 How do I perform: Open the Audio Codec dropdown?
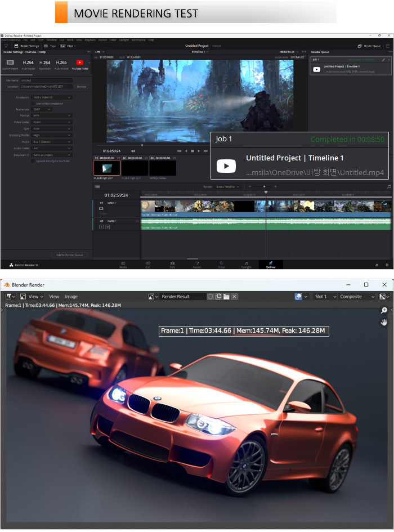(x=52, y=148)
